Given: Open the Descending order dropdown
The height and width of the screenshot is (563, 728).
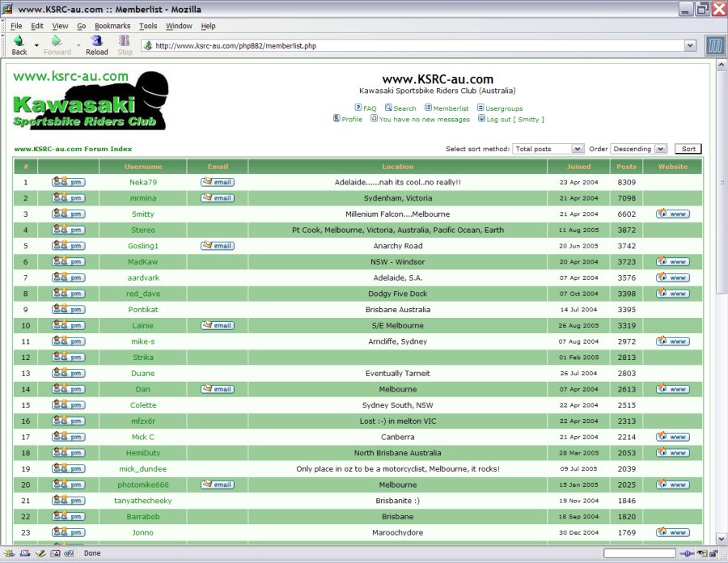Looking at the screenshot, I should click(x=638, y=149).
